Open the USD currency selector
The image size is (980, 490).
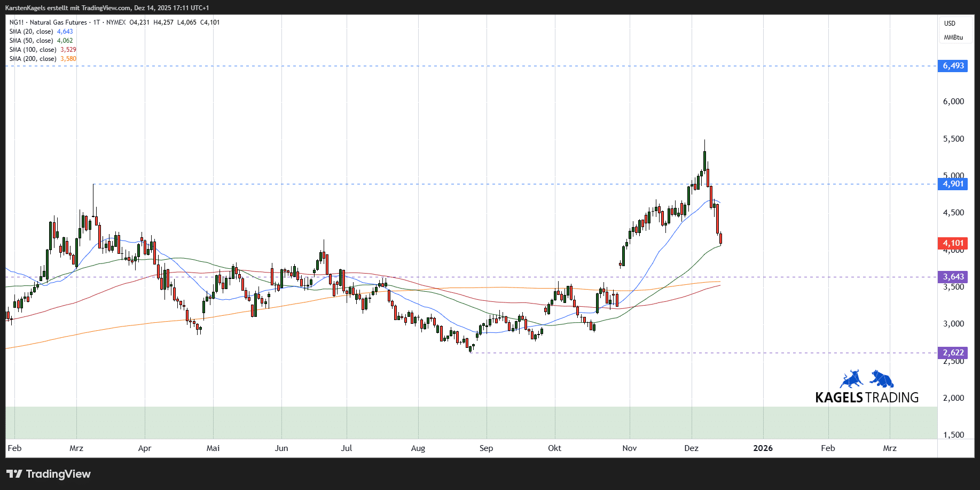pyautogui.click(x=950, y=24)
